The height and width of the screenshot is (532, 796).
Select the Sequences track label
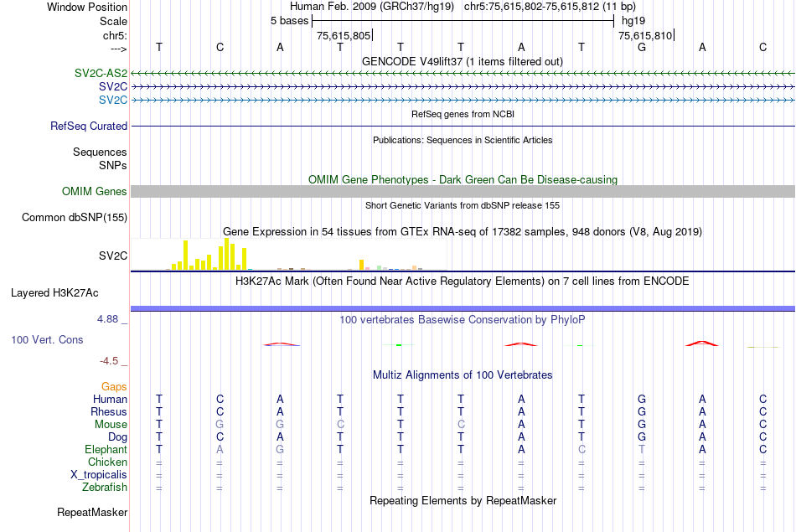[100, 152]
